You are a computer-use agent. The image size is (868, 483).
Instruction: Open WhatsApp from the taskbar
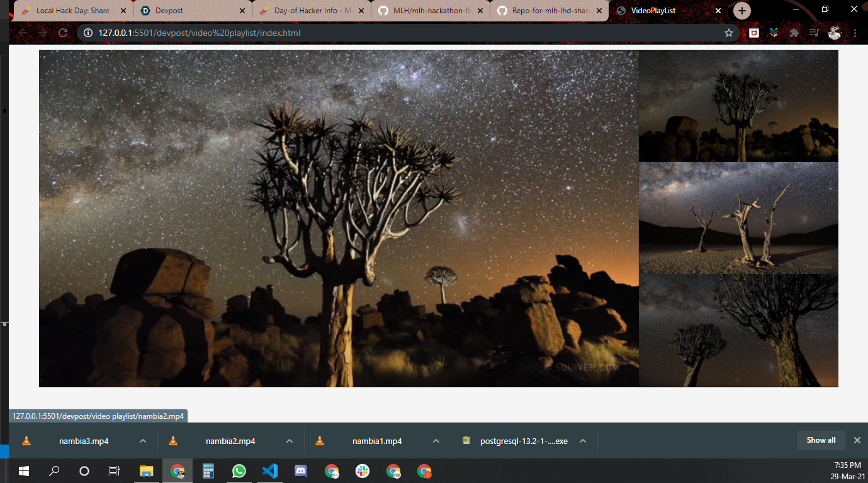pos(239,471)
